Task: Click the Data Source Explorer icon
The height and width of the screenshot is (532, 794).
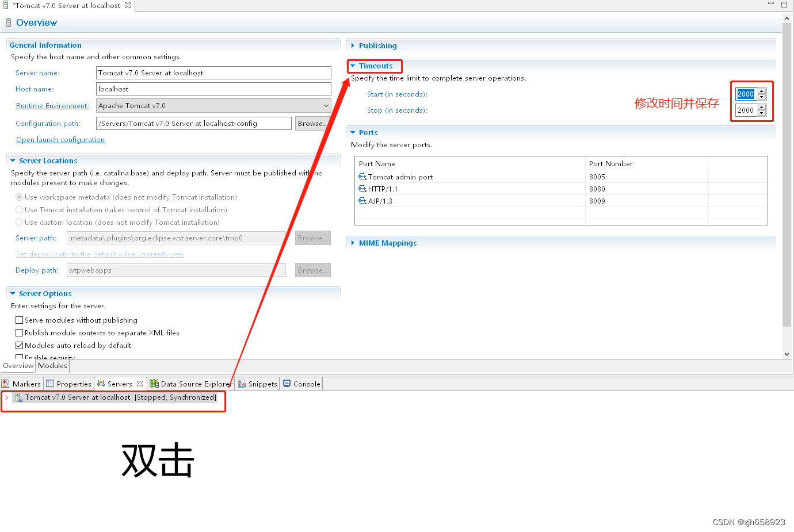Action: 154,384
